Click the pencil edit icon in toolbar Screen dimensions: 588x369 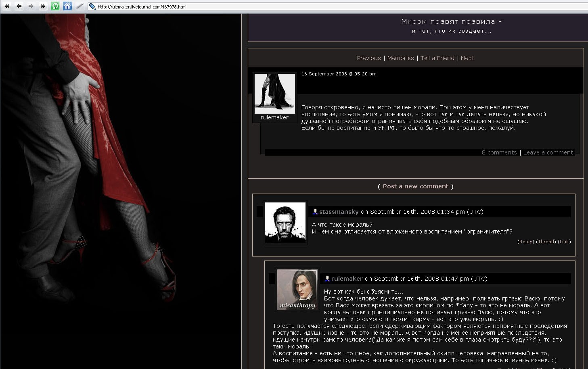(80, 6)
